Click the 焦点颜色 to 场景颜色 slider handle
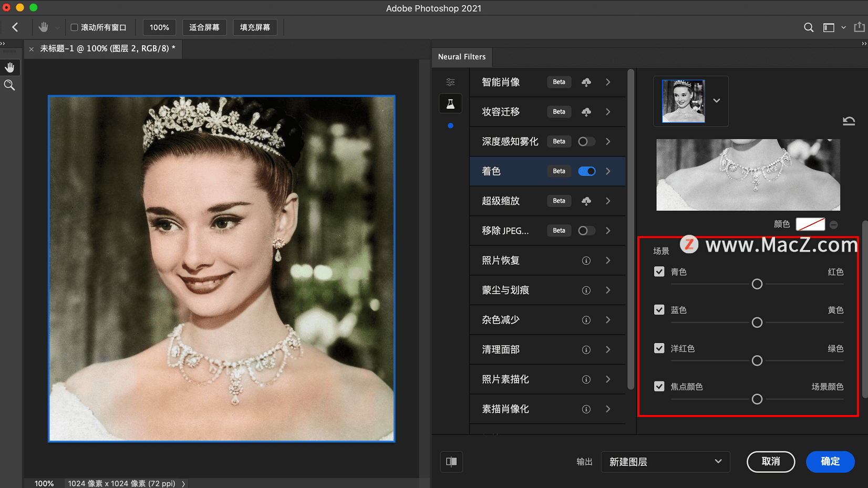The image size is (868, 488). (757, 399)
